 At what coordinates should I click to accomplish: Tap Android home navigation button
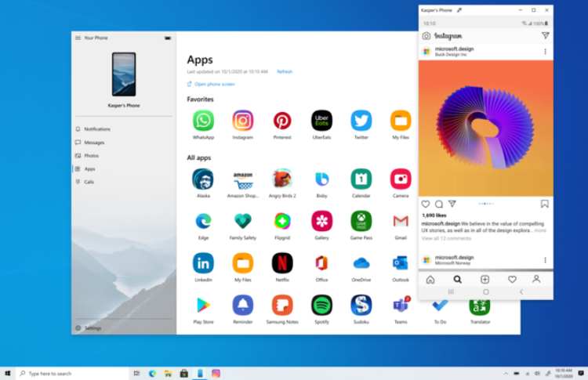click(x=486, y=291)
